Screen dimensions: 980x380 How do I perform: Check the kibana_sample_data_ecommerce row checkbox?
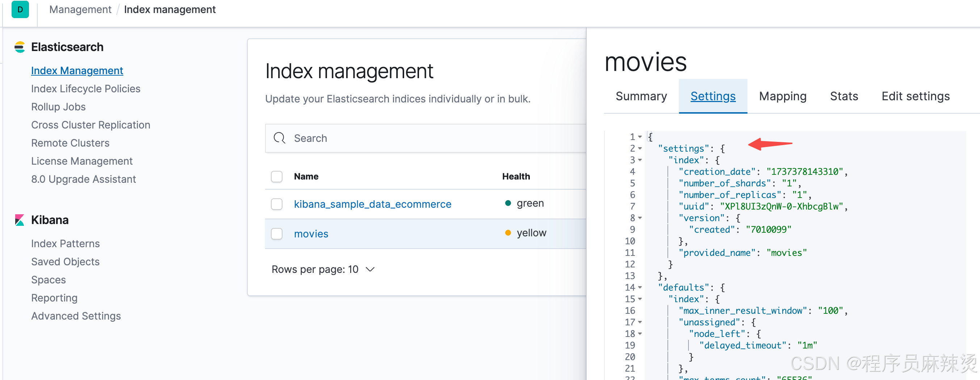(x=277, y=204)
